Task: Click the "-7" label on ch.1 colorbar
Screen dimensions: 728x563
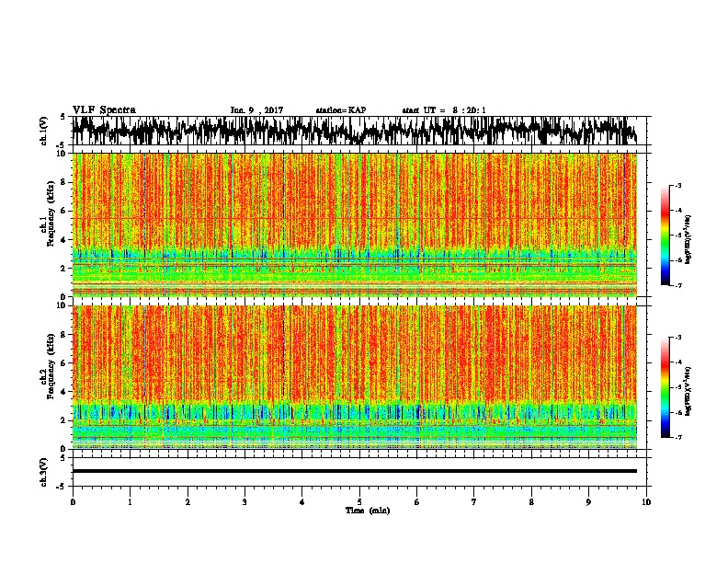Action: (677, 285)
